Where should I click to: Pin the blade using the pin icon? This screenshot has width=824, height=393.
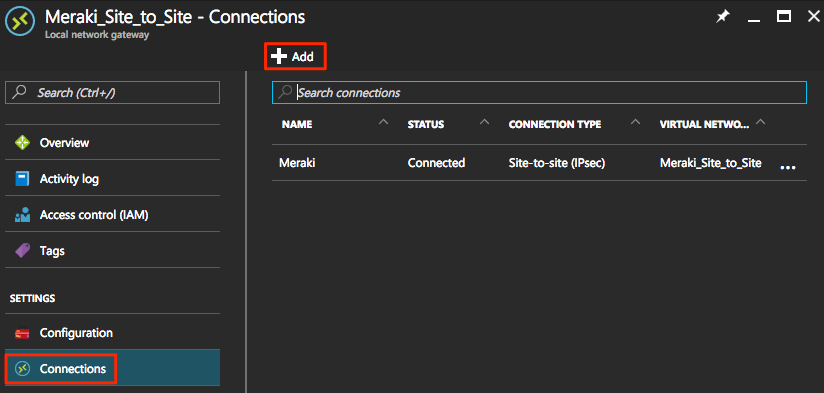pos(723,16)
